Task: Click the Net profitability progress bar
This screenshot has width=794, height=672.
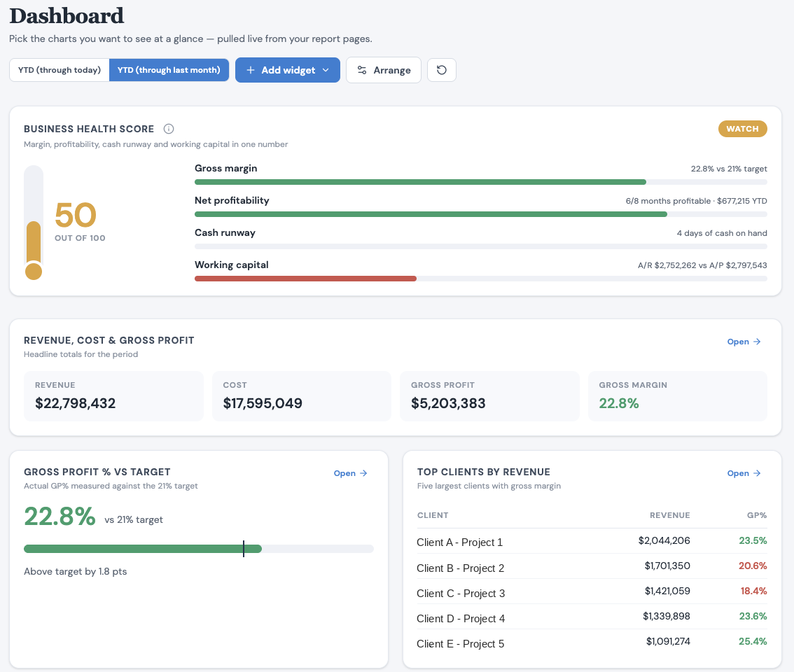Action: pyautogui.click(x=480, y=214)
